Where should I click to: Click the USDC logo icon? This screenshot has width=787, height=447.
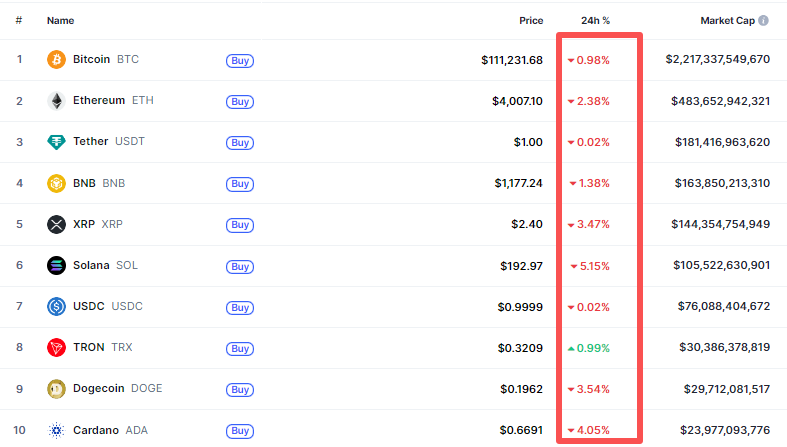click(x=56, y=306)
